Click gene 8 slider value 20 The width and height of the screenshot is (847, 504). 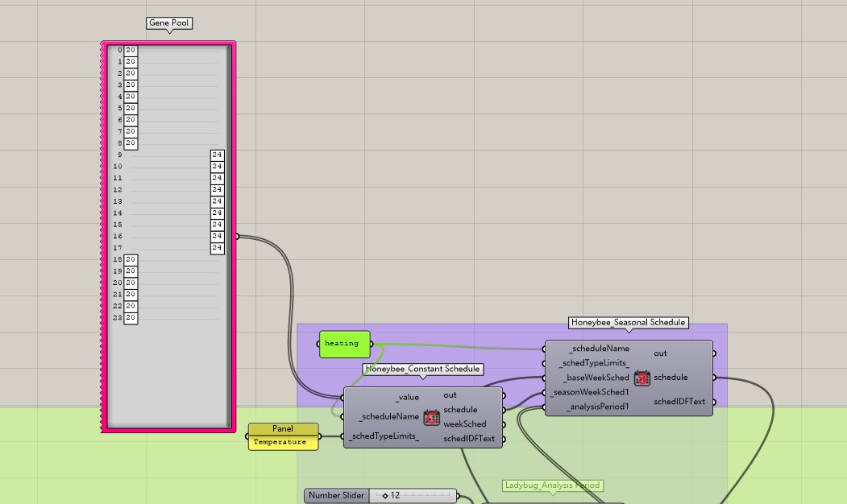(131, 143)
